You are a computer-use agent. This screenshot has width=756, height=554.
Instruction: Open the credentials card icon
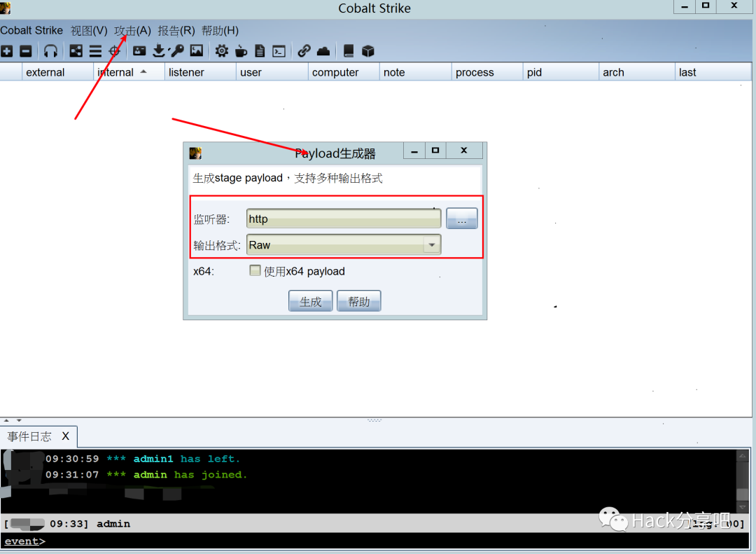coord(139,50)
